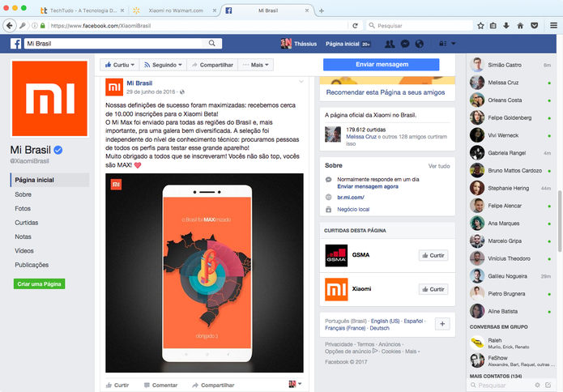Select Página inicial in the page sidebar
The width and height of the screenshot is (563, 392).
click(x=50, y=180)
